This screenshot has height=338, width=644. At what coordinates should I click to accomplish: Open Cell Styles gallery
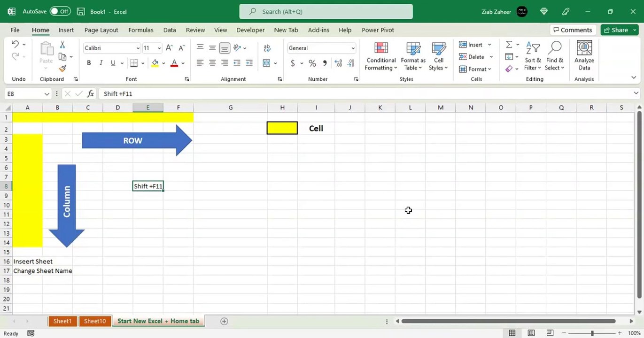(439, 56)
